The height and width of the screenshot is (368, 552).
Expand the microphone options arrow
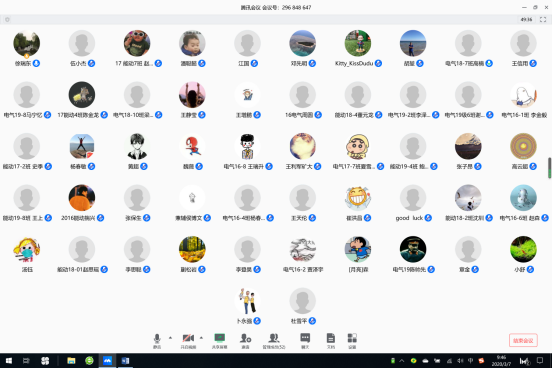click(x=170, y=338)
